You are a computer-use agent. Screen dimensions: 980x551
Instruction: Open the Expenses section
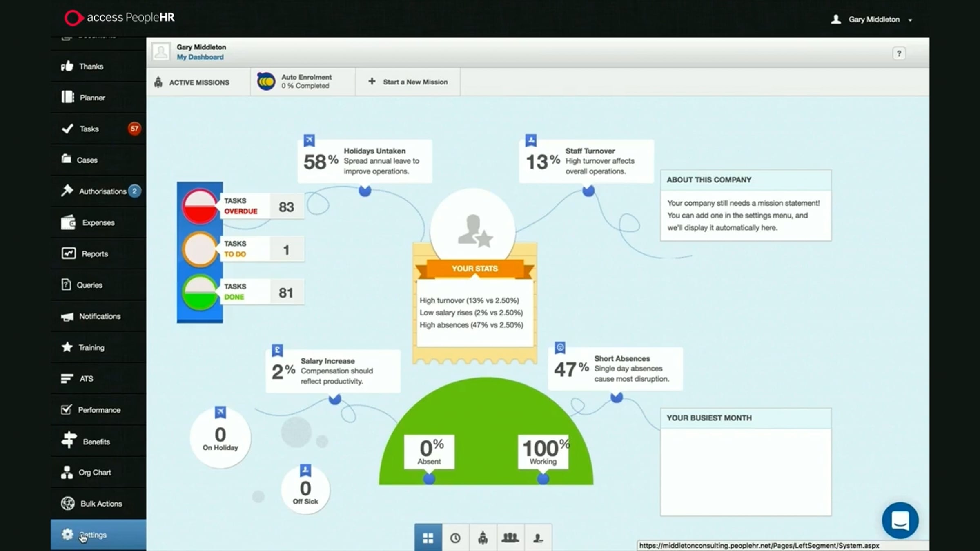98,222
